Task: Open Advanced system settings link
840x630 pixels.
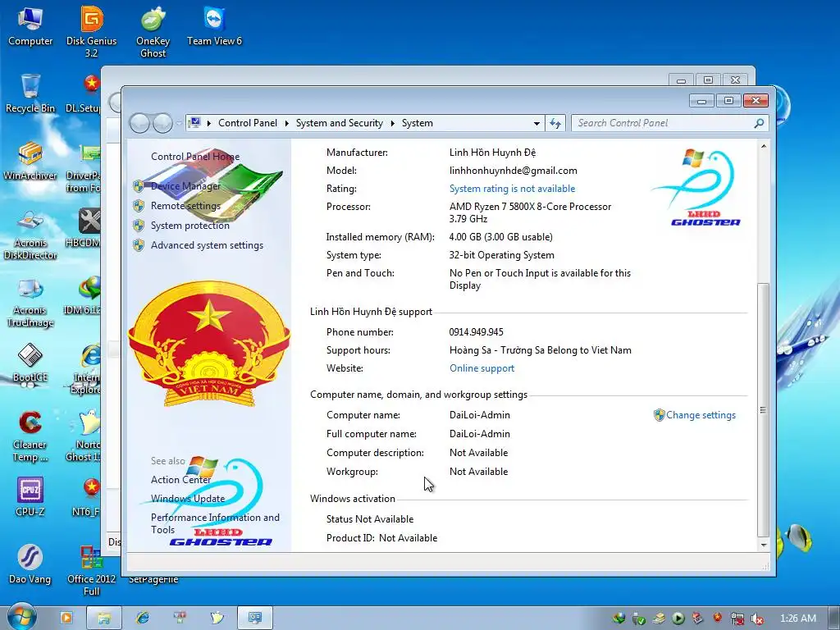Action: point(207,245)
